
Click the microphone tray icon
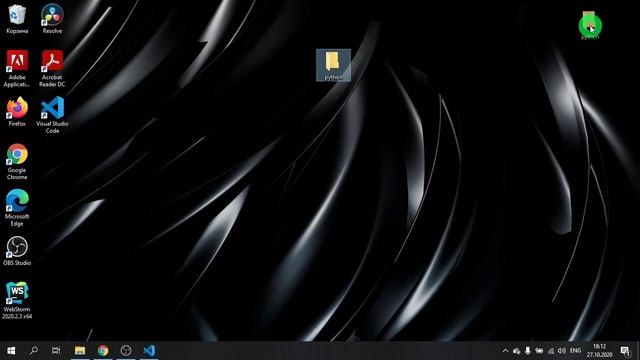(x=528, y=351)
